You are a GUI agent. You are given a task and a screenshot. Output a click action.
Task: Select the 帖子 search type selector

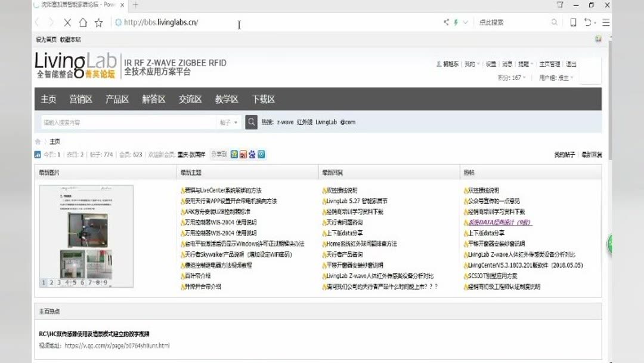point(228,122)
